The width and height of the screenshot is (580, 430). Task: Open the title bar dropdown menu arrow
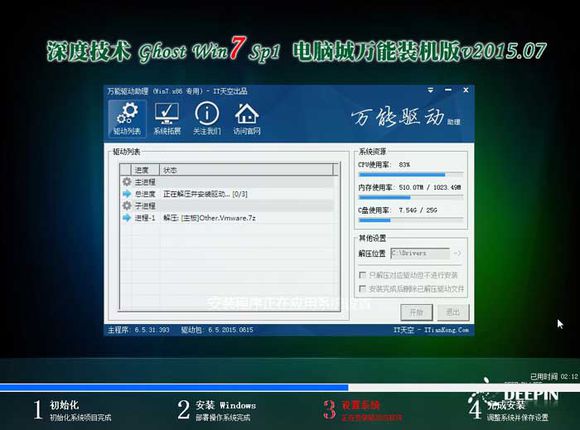(x=430, y=90)
